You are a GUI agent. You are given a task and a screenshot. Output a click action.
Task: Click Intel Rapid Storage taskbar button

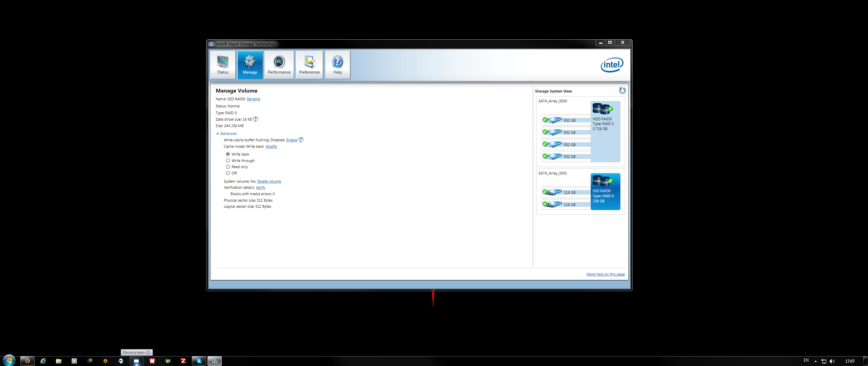pyautogui.click(x=215, y=361)
